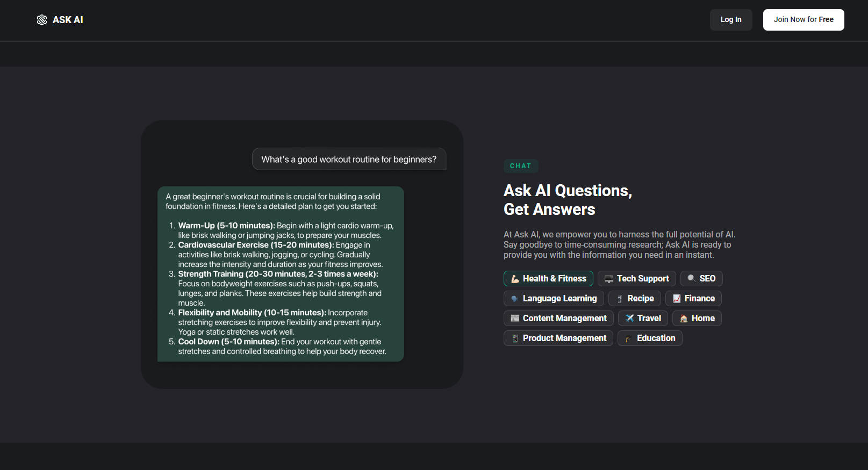
Task: Click the clipboard icon beside Product Management
Action: point(515,338)
